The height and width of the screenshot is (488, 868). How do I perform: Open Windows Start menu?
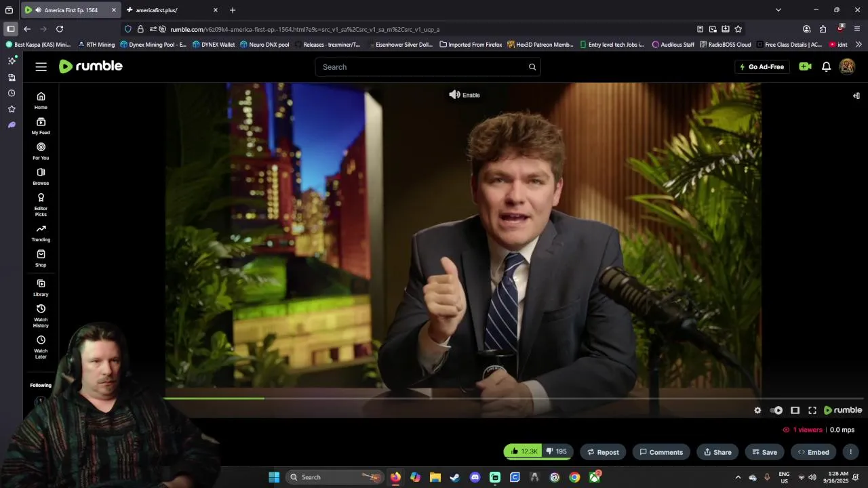pyautogui.click(x=274, y=477)
